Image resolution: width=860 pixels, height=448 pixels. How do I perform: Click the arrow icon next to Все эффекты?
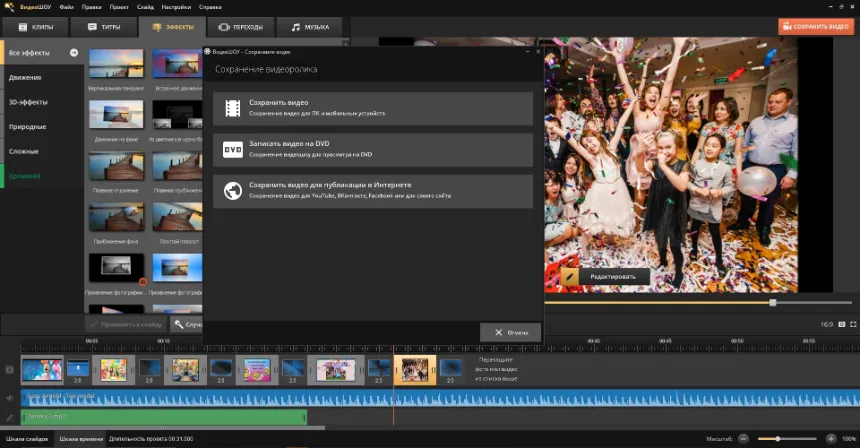tap(73, 52)
